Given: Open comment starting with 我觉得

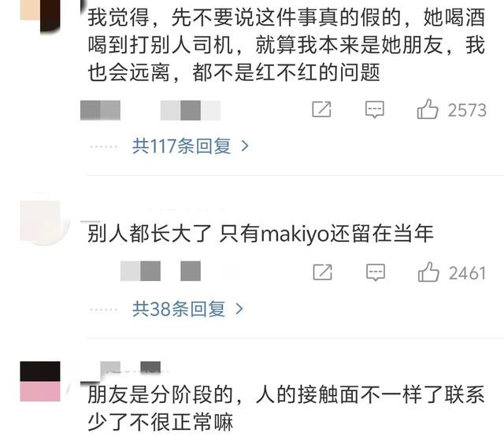Looking at the screenshot, I should 286,45.
